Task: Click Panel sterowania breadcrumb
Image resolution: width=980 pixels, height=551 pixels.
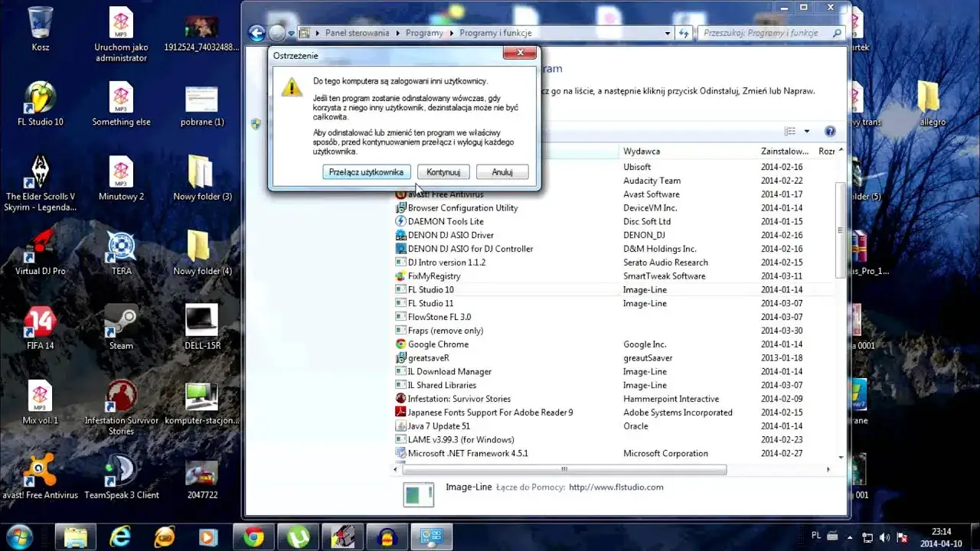Action: [357, 33]
